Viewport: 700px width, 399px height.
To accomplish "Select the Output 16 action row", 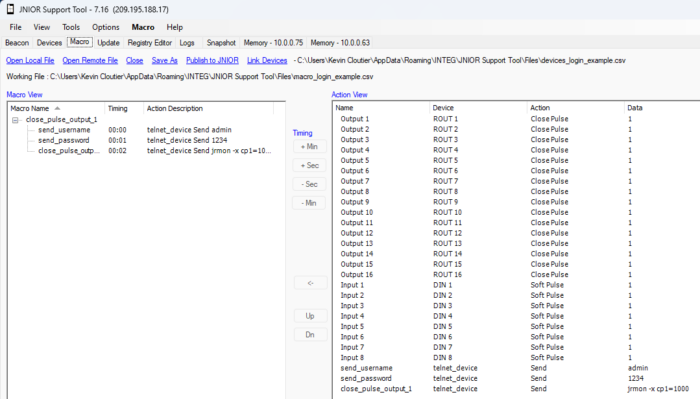I will click(517, 274).
